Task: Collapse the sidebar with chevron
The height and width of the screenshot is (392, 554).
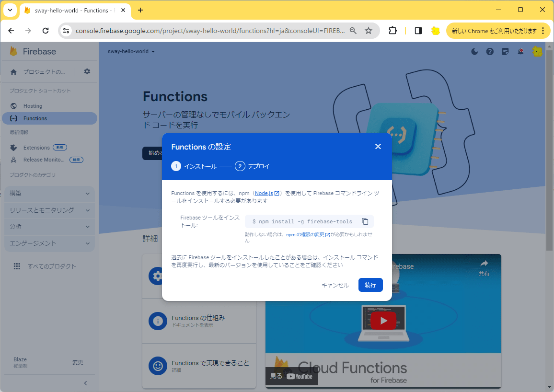Action: (85, 383)
